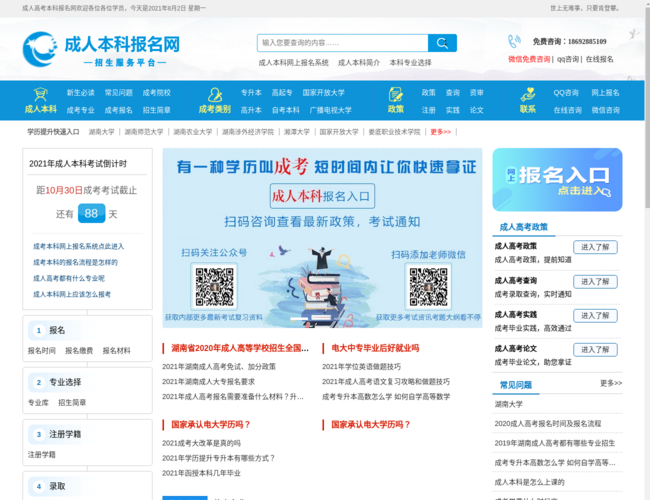Open article 湖南省2020年成人高等学校招生全国...
Screen dimensions: 650x500
[x=240, y=348]
